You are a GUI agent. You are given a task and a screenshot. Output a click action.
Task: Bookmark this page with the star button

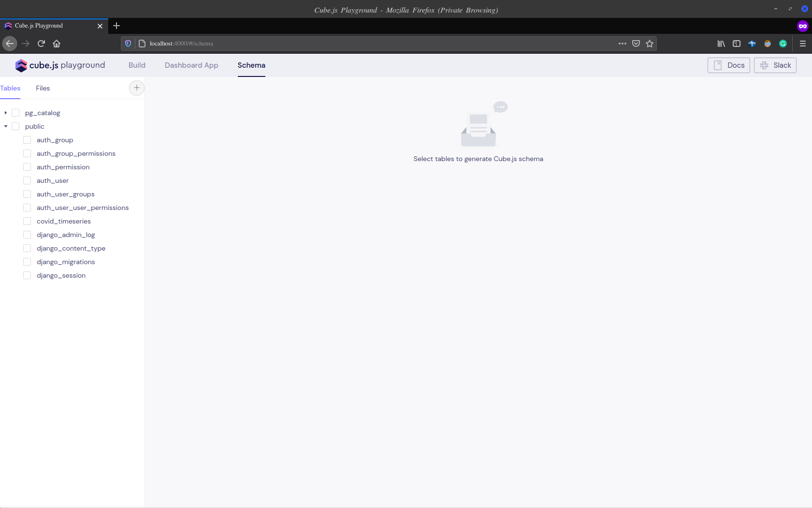pos(650,44)
